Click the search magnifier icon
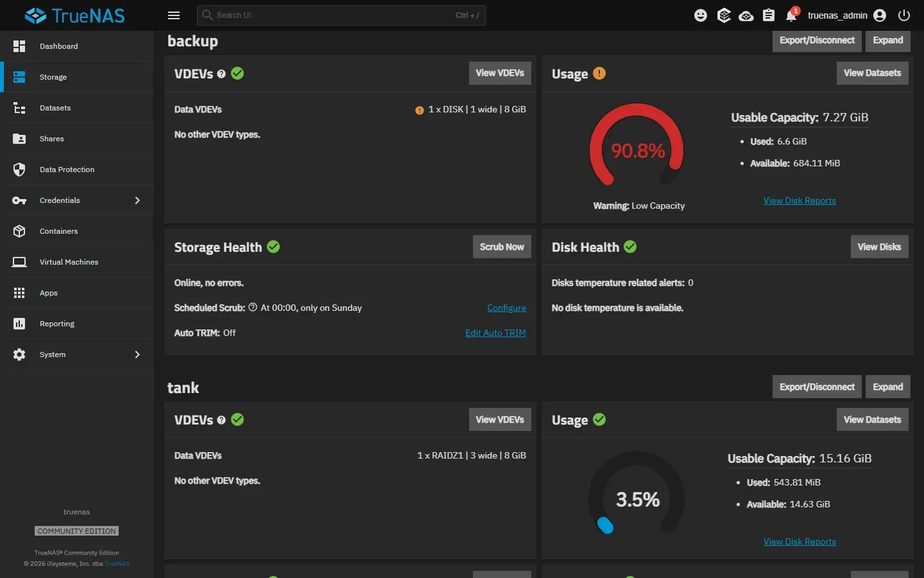The height and width of the screenshot is (578, 924). [x=207, y=15]
